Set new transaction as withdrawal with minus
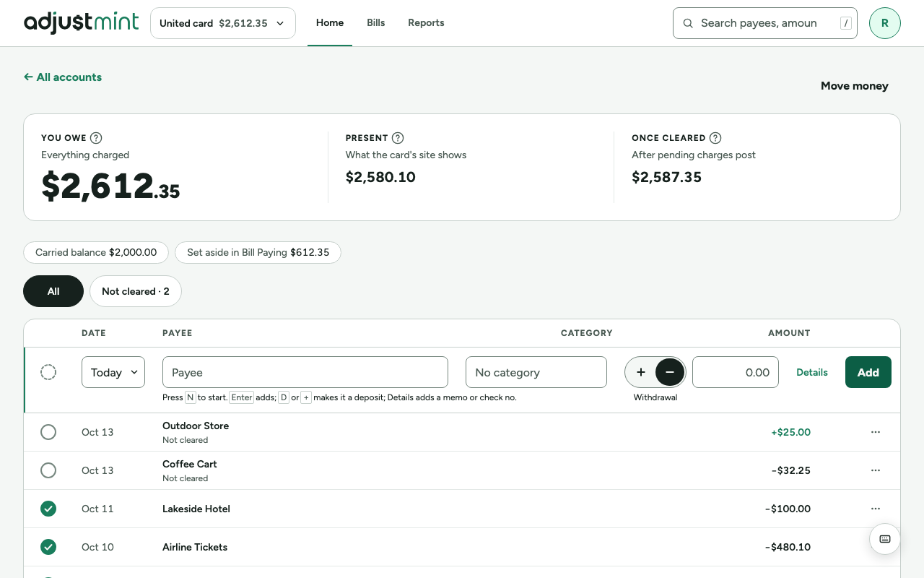 670,372
